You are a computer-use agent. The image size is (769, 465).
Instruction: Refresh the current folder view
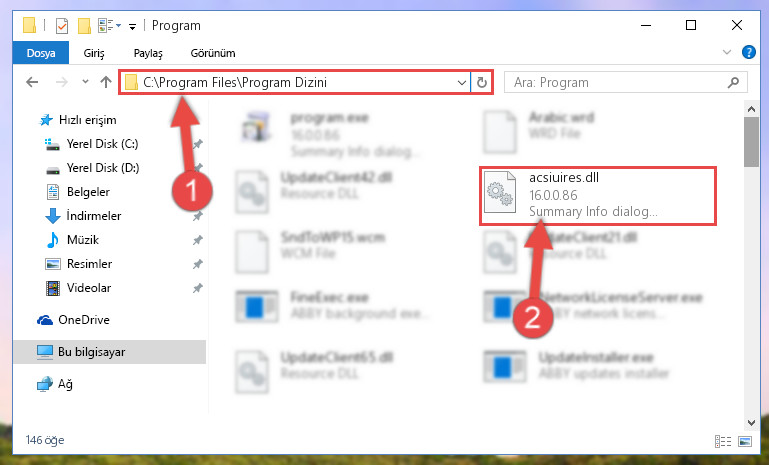point(482,82)
